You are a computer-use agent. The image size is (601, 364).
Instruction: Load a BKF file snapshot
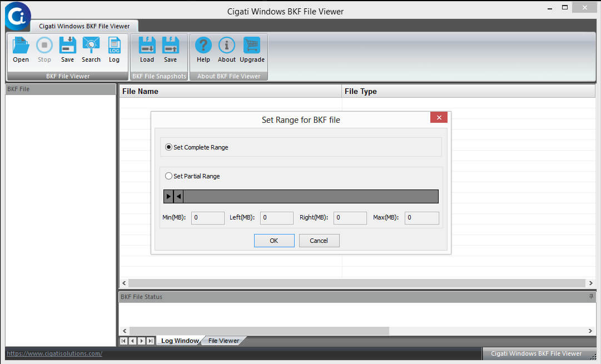pyautogui.click(x=147, y=46)
